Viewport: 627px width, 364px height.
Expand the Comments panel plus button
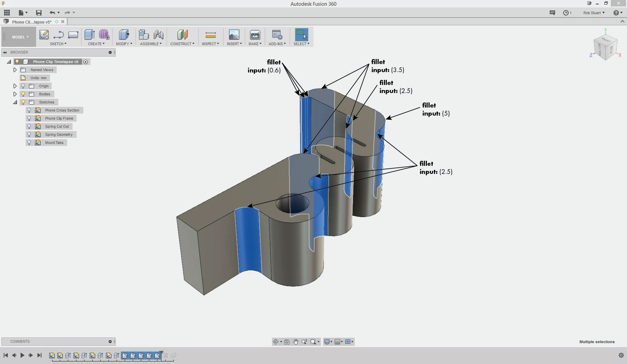pos(110,341)
